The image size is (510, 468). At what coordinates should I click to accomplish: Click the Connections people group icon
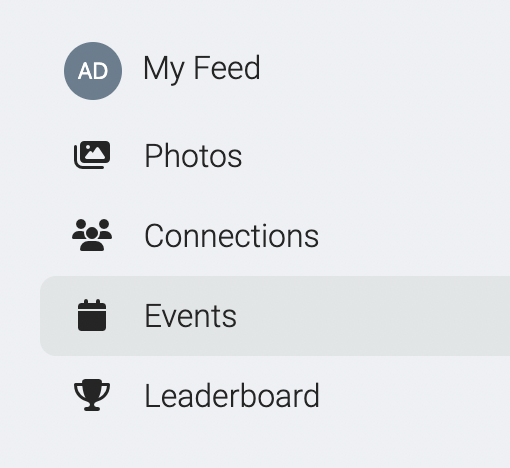(x=92, y=235)
